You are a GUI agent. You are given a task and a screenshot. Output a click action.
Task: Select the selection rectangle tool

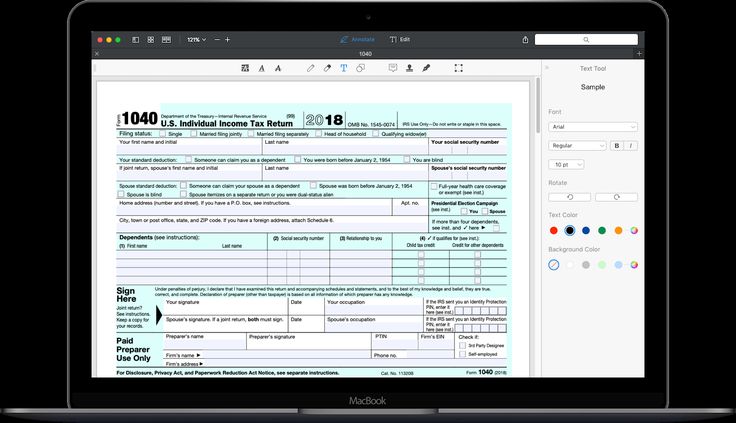coord(458,68)
